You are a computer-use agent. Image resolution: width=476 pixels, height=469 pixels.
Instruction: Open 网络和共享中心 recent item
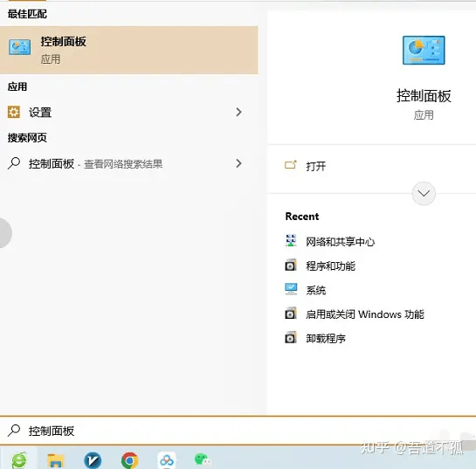[x=340, y=242]
